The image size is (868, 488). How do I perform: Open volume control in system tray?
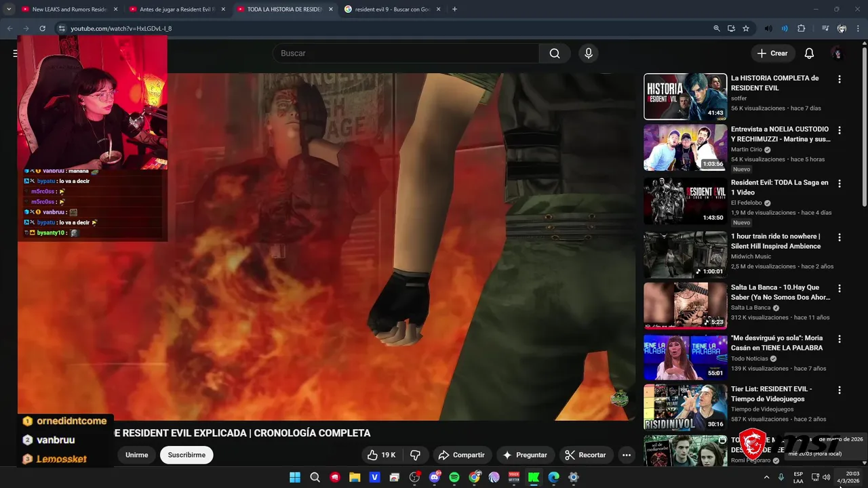pos(826,477)
